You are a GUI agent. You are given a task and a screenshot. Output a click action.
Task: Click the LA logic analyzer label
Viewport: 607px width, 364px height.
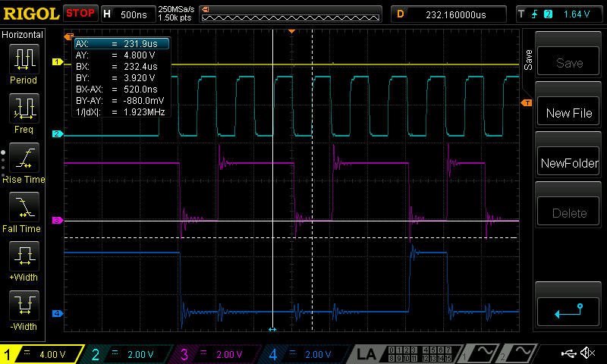(x=366, y=354)
